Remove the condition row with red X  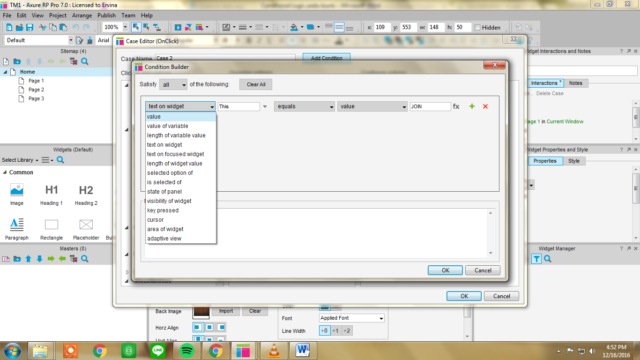pos(485,107)
